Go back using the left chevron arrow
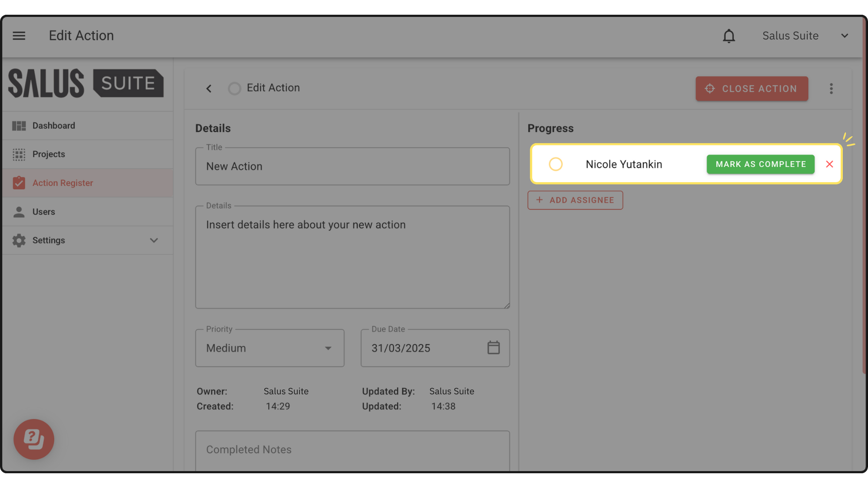 click(209, 88)
